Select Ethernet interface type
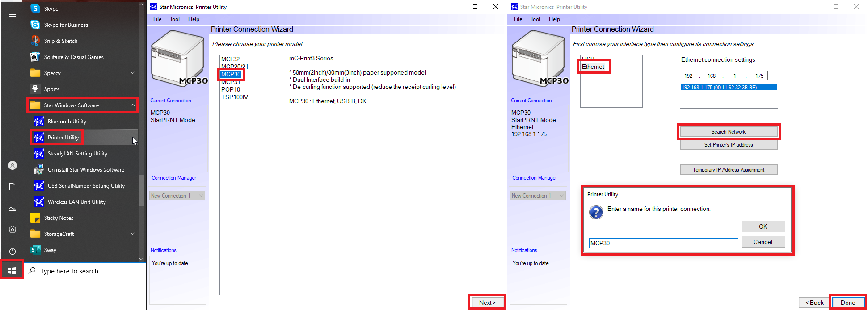Viewport: 868px width, 311px height. click(593, 67)
